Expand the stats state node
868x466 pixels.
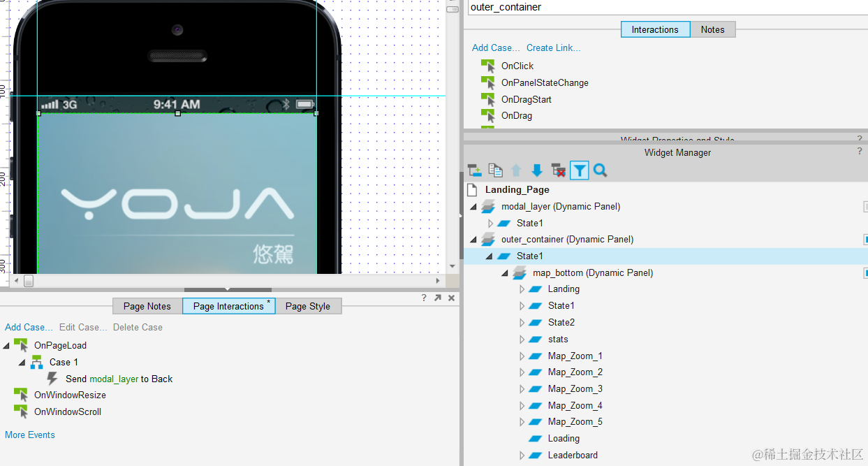[522, 340]
